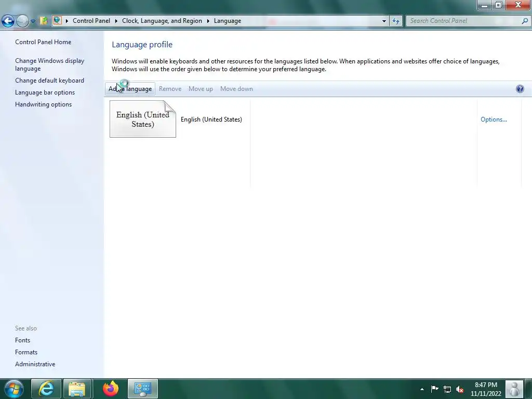The height and width of the screenshot is (399, 532).
Task: Open Handwriting options link
Action: pyautogui.click(x=44, y=104)
